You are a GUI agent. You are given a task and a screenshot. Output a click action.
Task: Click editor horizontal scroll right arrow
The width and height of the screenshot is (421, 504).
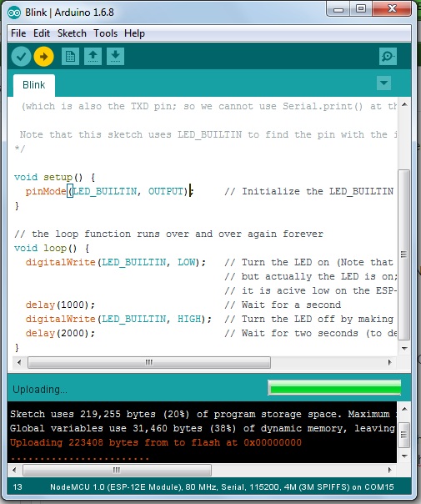(x=390, y=363)
